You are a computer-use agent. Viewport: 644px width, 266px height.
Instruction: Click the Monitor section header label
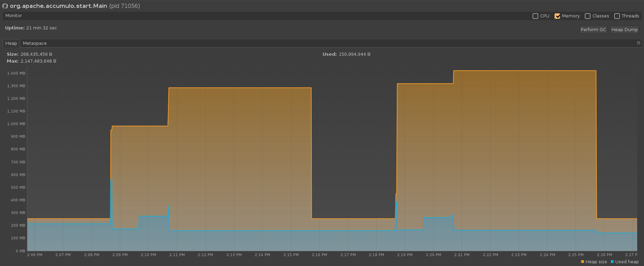(x=14, y=16)
